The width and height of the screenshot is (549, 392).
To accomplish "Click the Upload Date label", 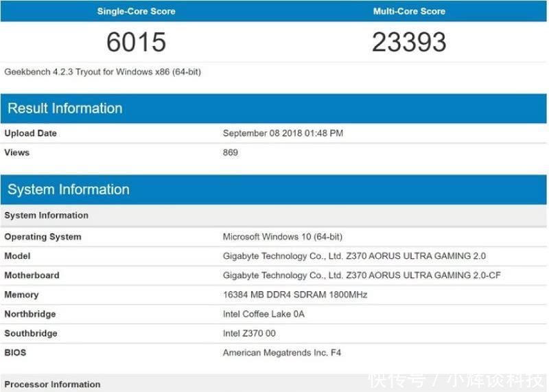I will click(x=31, y=133).
